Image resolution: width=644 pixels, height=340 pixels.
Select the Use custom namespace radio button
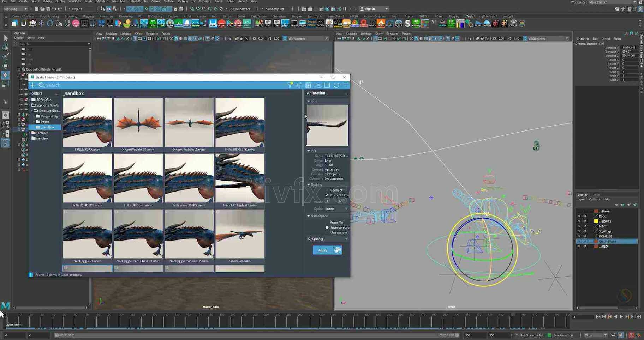click(327, 233)
